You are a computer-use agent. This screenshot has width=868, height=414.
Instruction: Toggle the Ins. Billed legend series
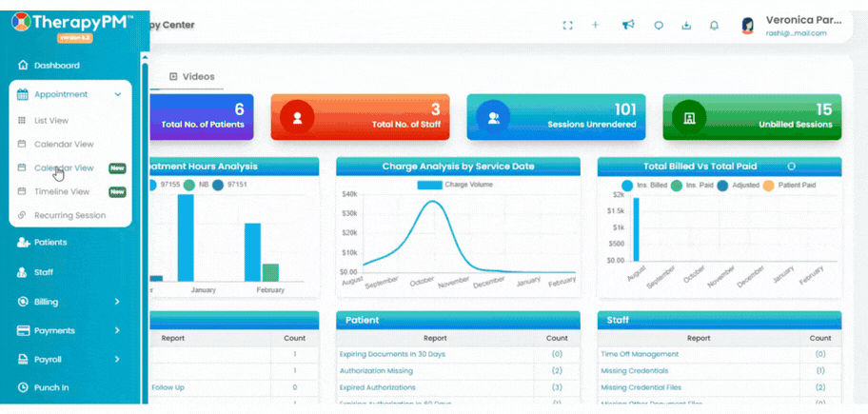pyautogui.click(x=644, y=186)
